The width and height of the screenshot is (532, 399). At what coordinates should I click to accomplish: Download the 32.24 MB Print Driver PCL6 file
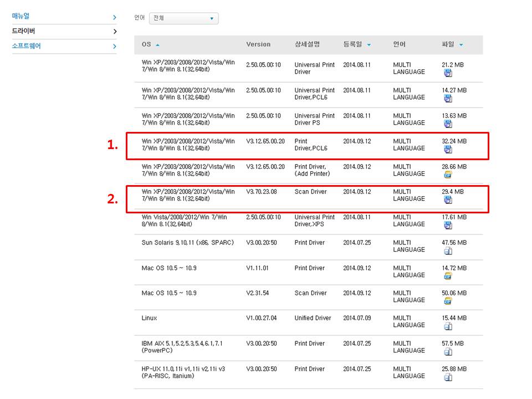(x=447, y=149)
